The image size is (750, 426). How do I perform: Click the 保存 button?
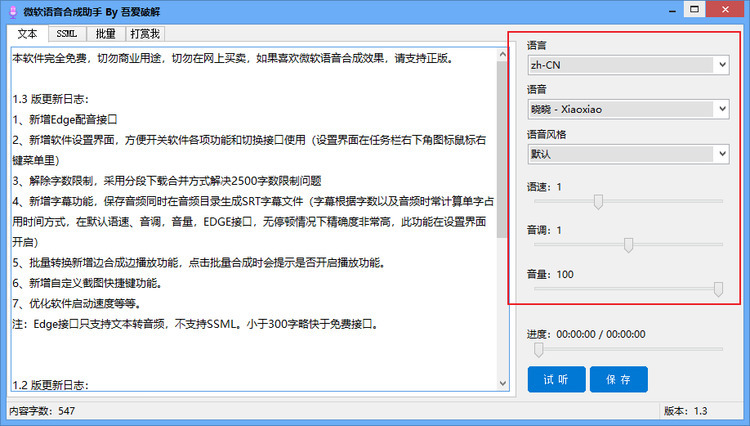(x=618, y=380)
